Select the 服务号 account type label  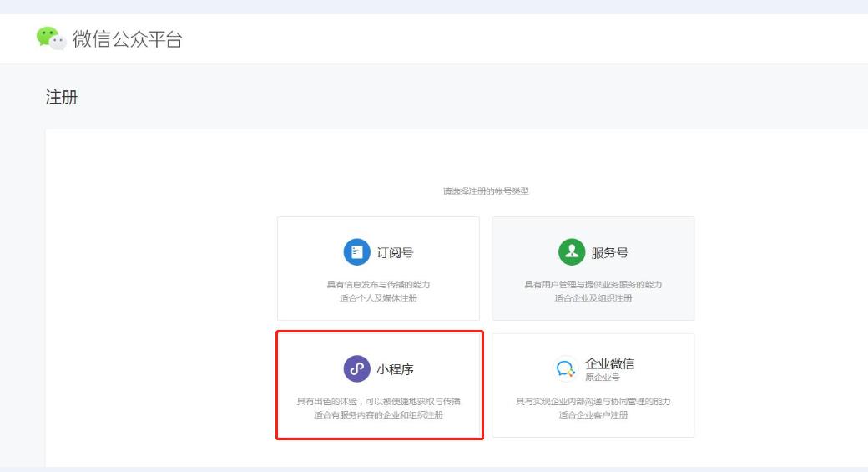coord(609,252)
